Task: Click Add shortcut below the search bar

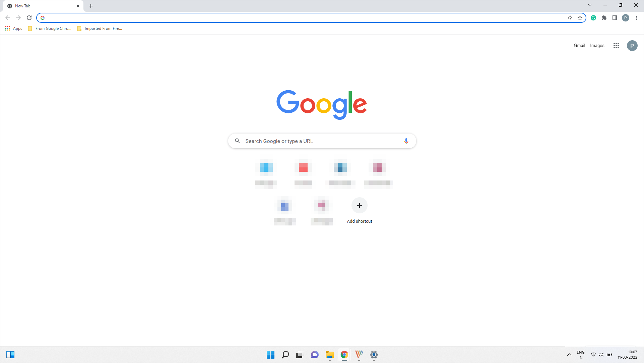Action: (x=359, y=205)
